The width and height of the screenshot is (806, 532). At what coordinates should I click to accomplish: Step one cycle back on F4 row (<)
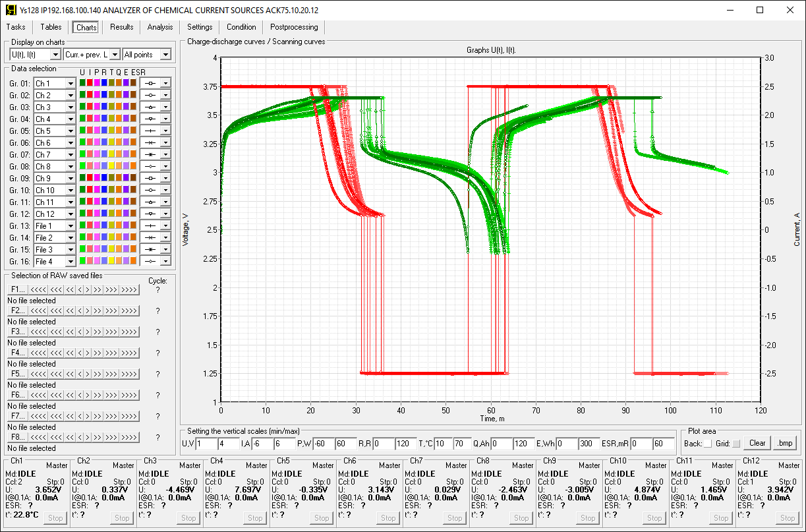[79, 353]
